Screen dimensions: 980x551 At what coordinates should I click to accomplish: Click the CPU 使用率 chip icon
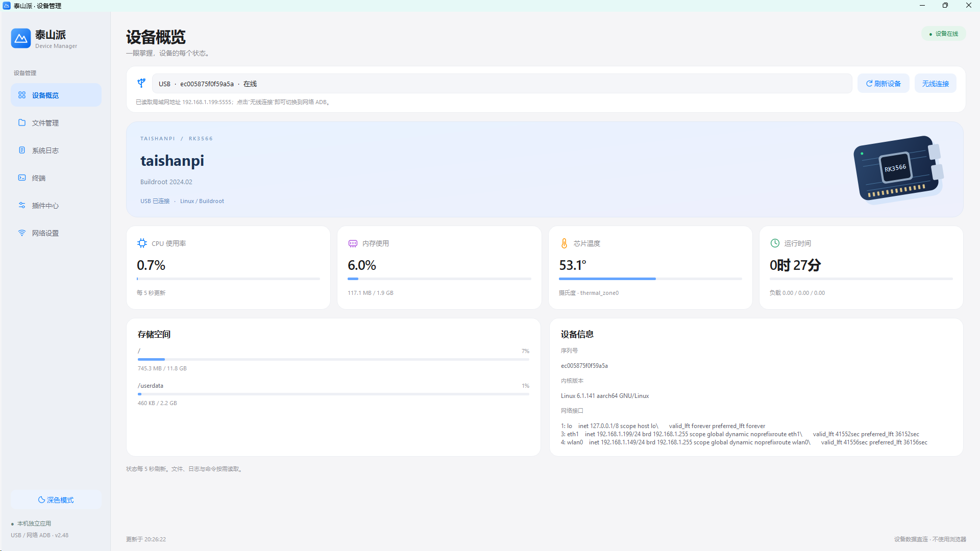pos(142,243)
